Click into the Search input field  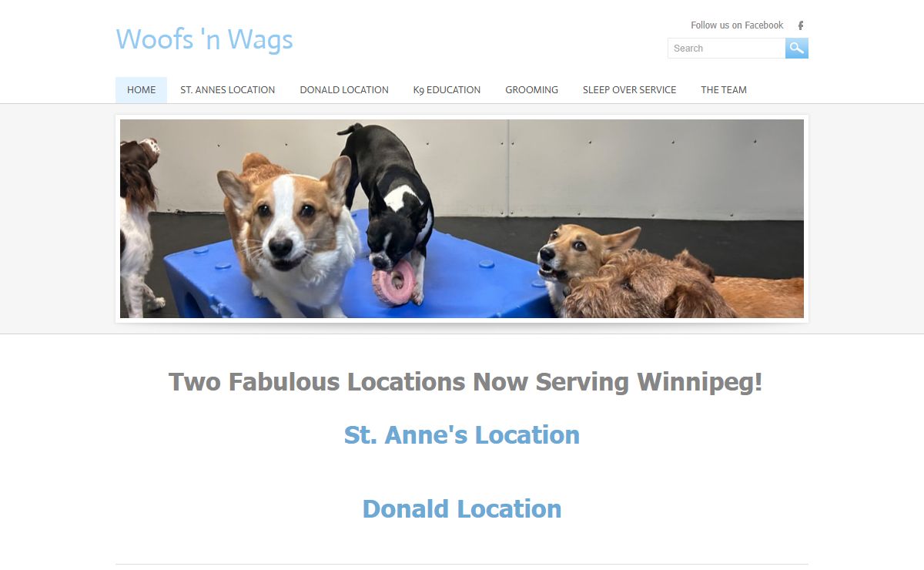[726, 48]
